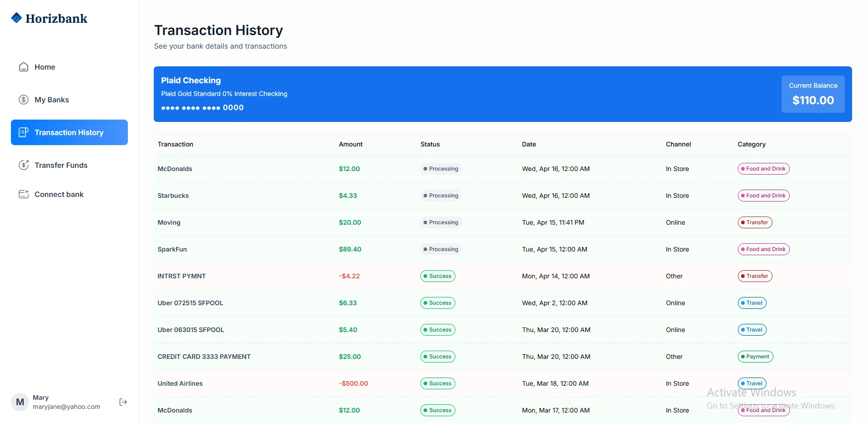The width and height of the screenshot is (868, 423).
Task: Open Connect bank option
Action: click(69, 194)
